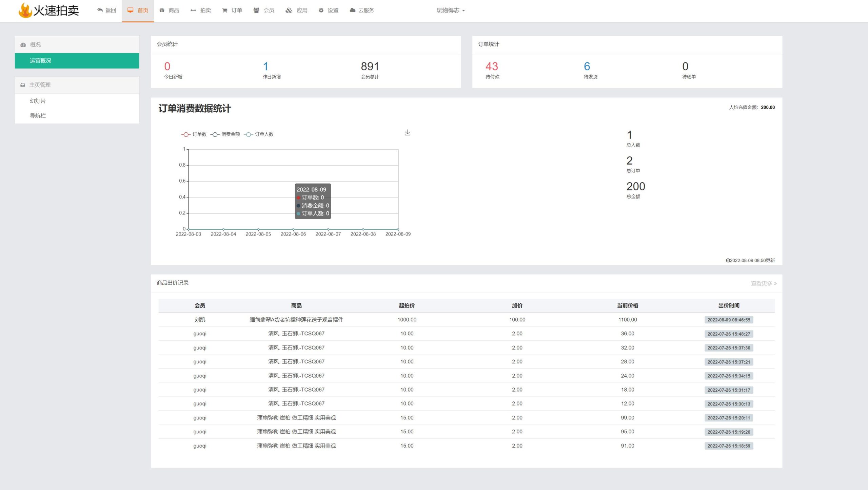Image resolution: width=868 pixels, height=490 pixels.
Task: Toggle the 消费金额 legend series
Action: (225, 134)
